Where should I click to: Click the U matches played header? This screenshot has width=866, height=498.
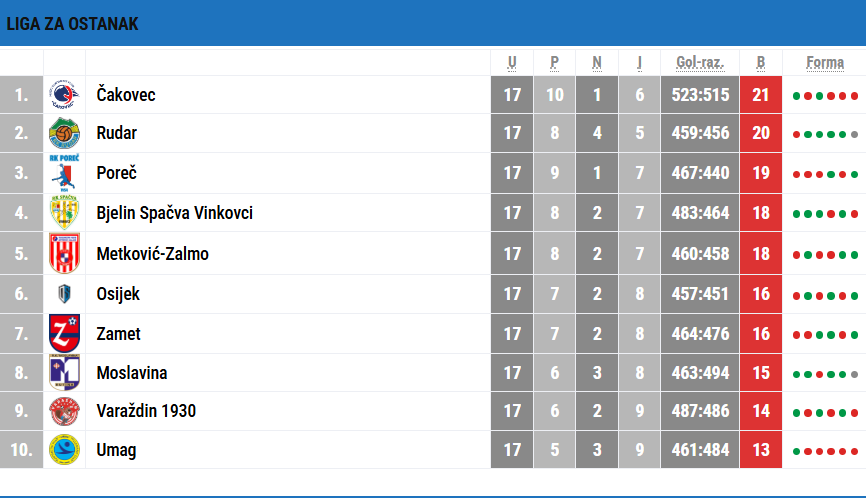click(512, 63)
